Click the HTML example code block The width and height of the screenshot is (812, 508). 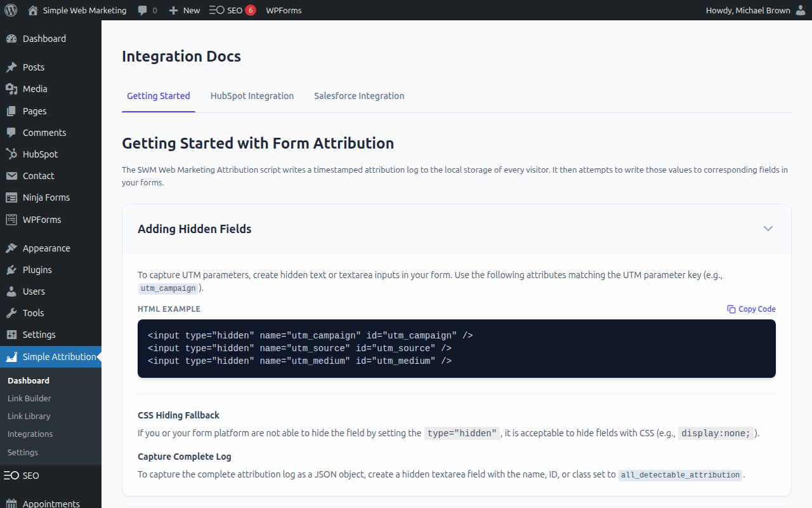pyautogui.click(x=456, y=349)
